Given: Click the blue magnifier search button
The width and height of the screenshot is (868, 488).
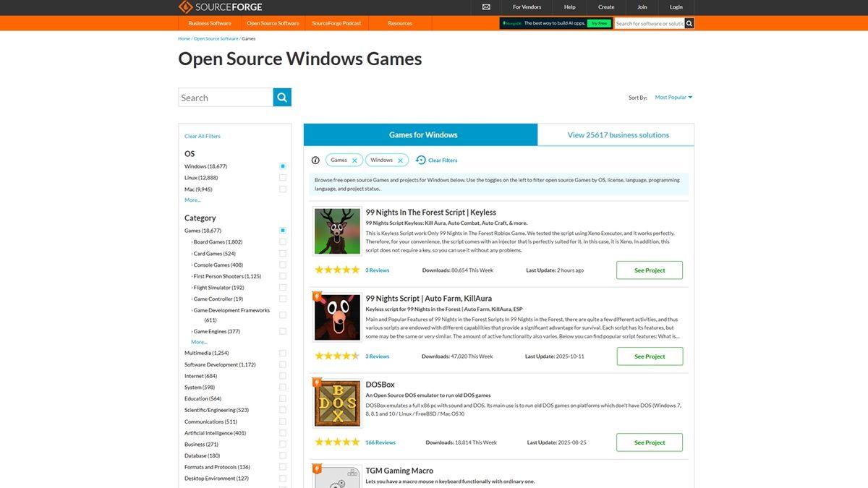Looking at the screenshot, I should pyautogui.click(x=282, y=98).
